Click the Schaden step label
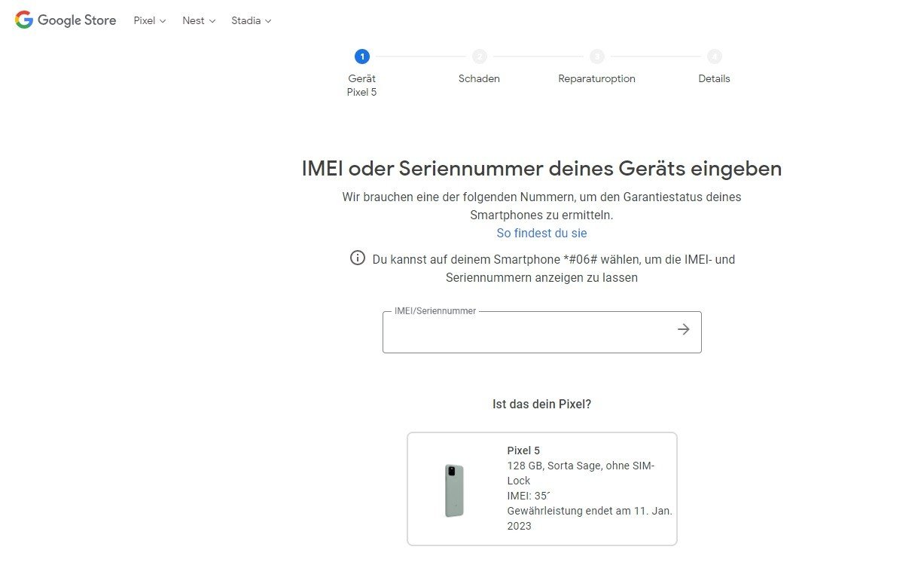The image size is (924, 562). 479,78
